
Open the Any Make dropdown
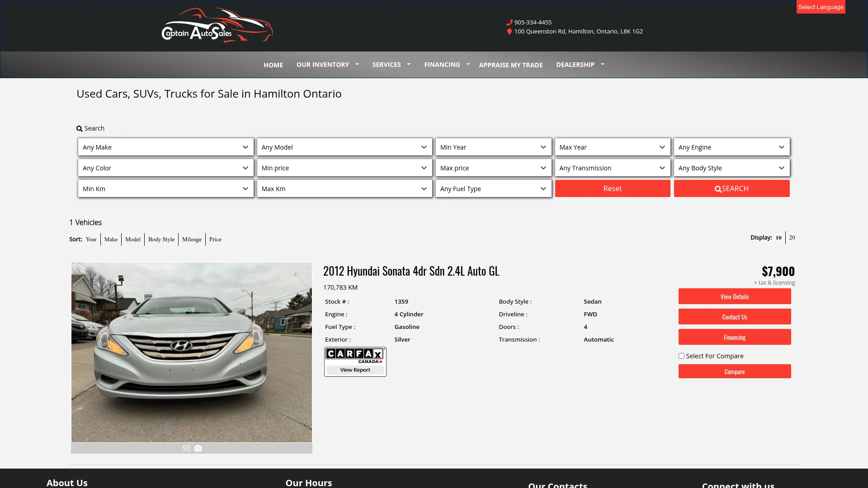[166, 147]
